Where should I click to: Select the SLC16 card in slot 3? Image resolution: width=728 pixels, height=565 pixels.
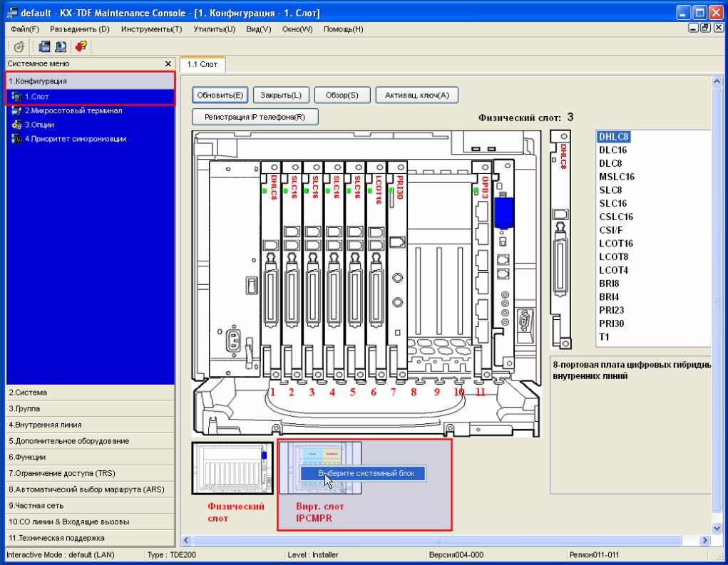314,271
